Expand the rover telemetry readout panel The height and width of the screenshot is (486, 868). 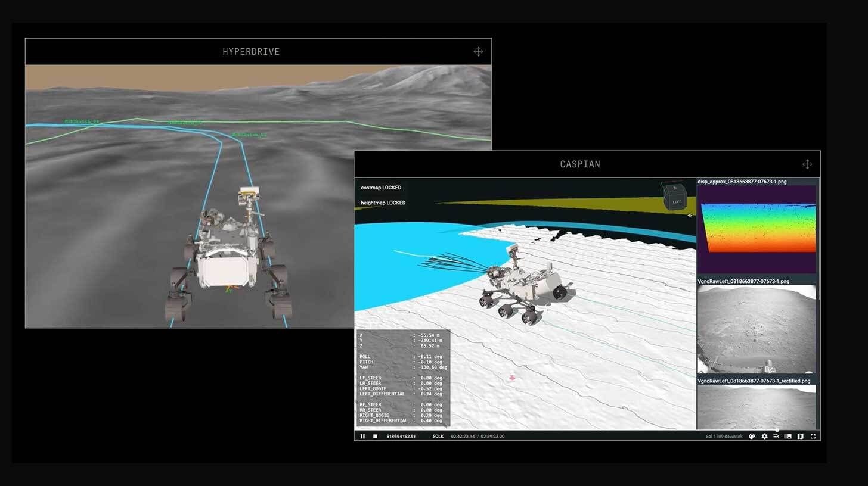tap(402, 378)
